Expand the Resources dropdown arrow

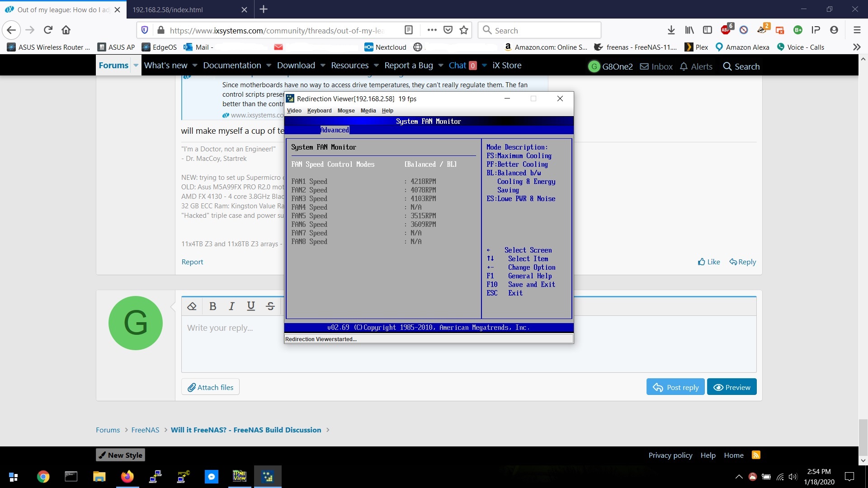[376, 66]
